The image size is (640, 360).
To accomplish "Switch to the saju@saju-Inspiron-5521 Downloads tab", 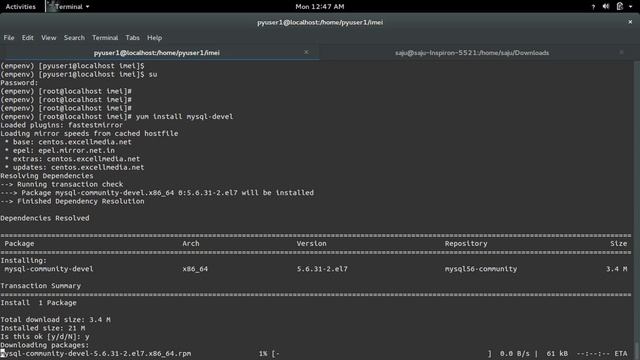I will click(472, 53).
